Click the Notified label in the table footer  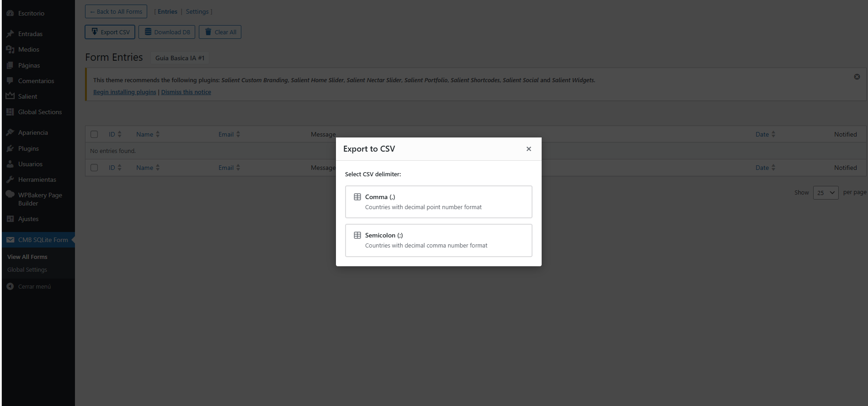coord(846,168)
